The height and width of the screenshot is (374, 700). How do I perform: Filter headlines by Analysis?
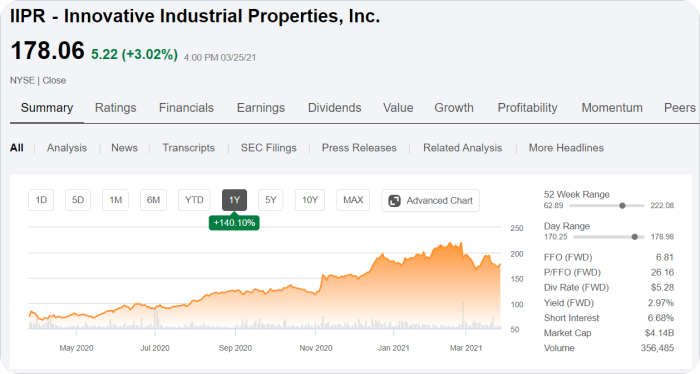(x=67, y=148)
